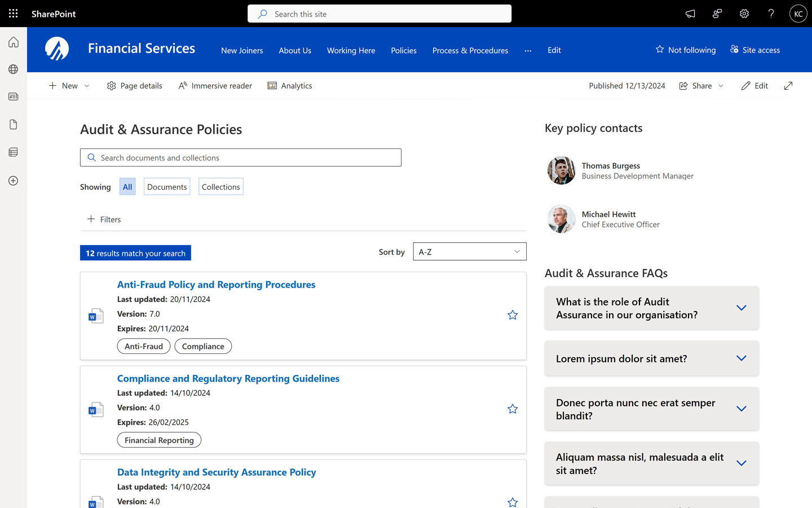Expand the 'Lorem ipsum dolor sit amet?' FAQ
Screen dimensions: 812x508
pos(652,358)
